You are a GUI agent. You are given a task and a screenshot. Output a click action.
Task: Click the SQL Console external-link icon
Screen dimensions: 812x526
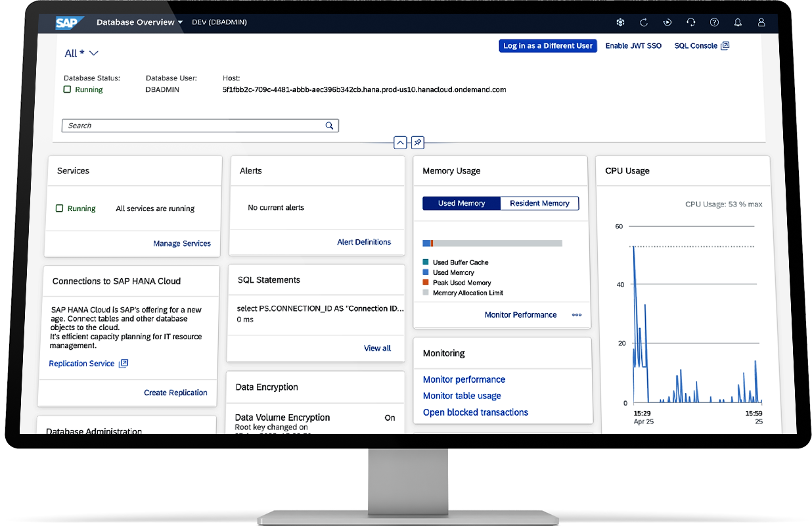click(x=725, y=46)
